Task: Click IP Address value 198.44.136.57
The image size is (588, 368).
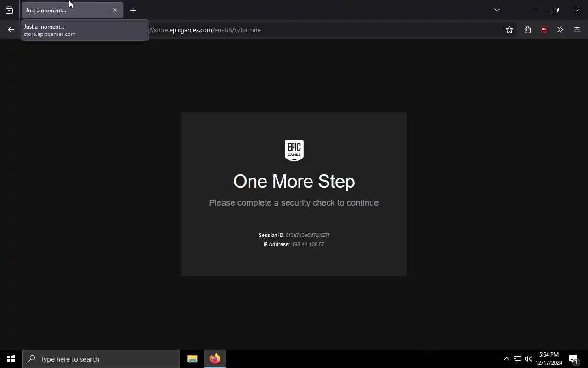Action: (x=308, y=244)
